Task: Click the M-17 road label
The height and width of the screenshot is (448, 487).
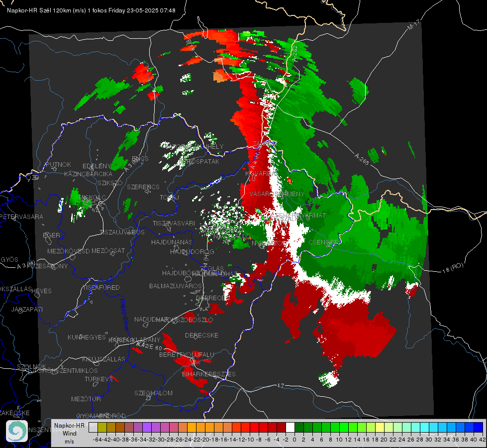Action: [x=413, y=24]
